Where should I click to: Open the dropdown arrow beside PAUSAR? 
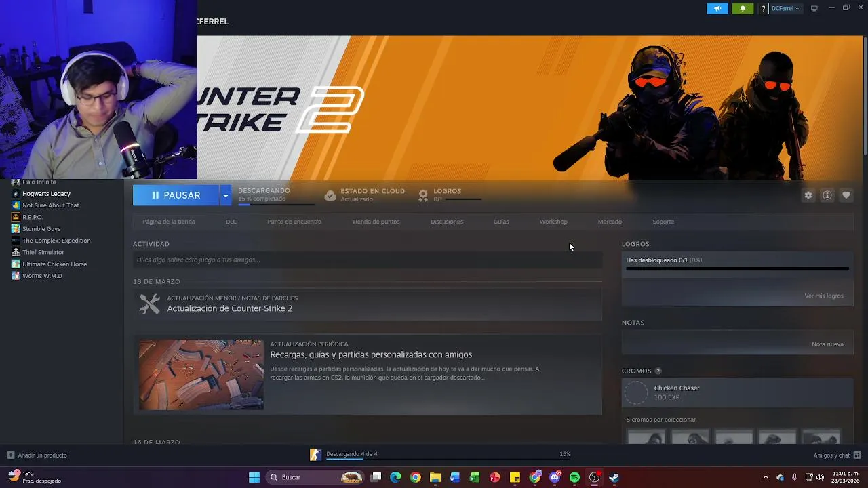click(x=225, y=195)
